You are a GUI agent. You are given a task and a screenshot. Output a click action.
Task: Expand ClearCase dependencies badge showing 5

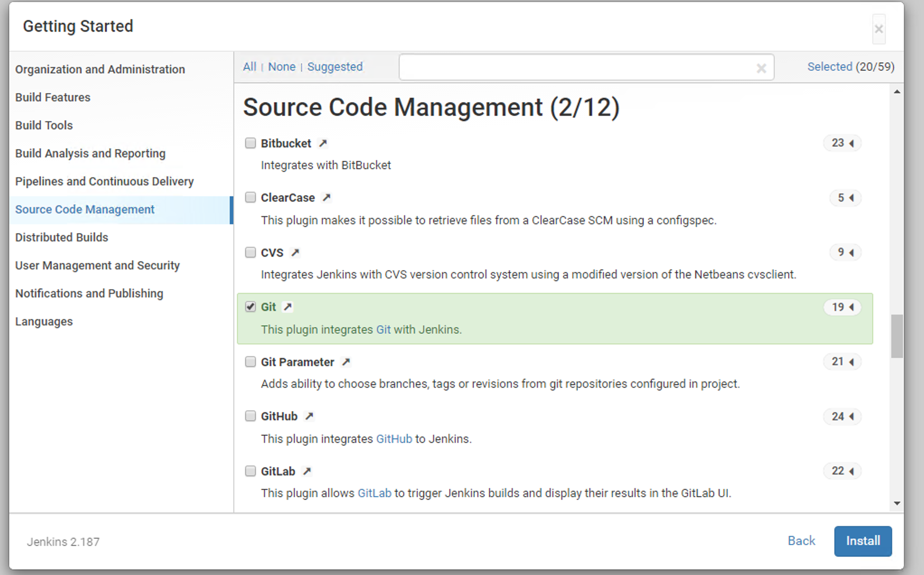point(845,198)
